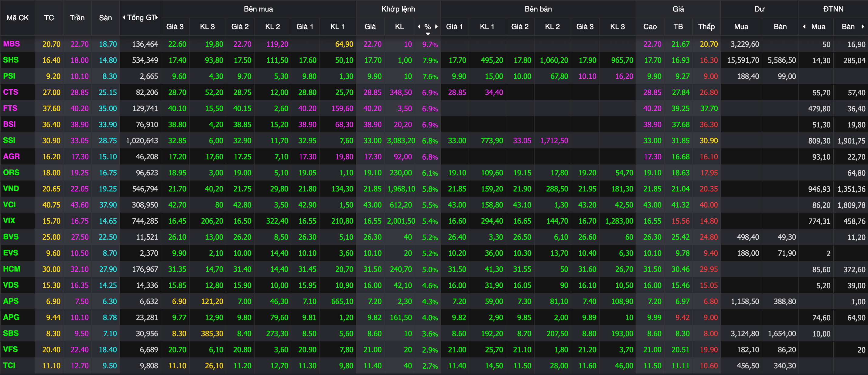The width and height of the screenshot is (868, 375).
Task: Sort by TC column header
Action: click(x=49, y=18)
